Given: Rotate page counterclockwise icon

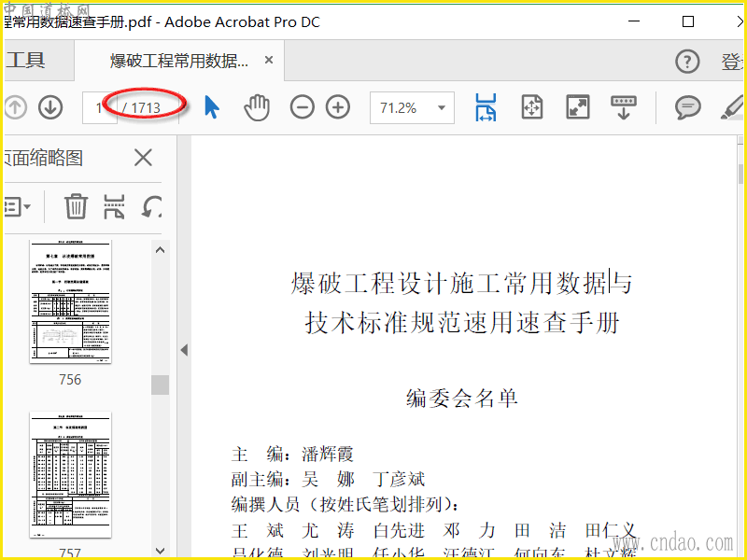Looking at the screenshot, I should 151,206.
